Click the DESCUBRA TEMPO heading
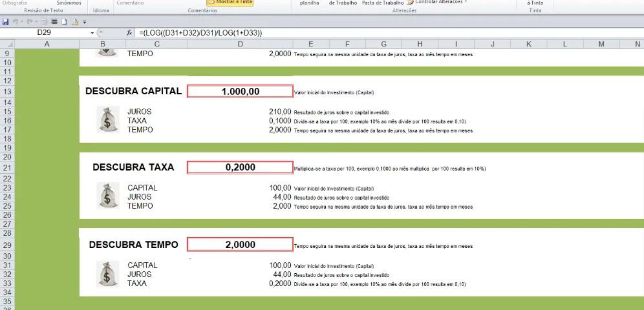644x310 pixels. pyautogui.click(x=133, y=245)
